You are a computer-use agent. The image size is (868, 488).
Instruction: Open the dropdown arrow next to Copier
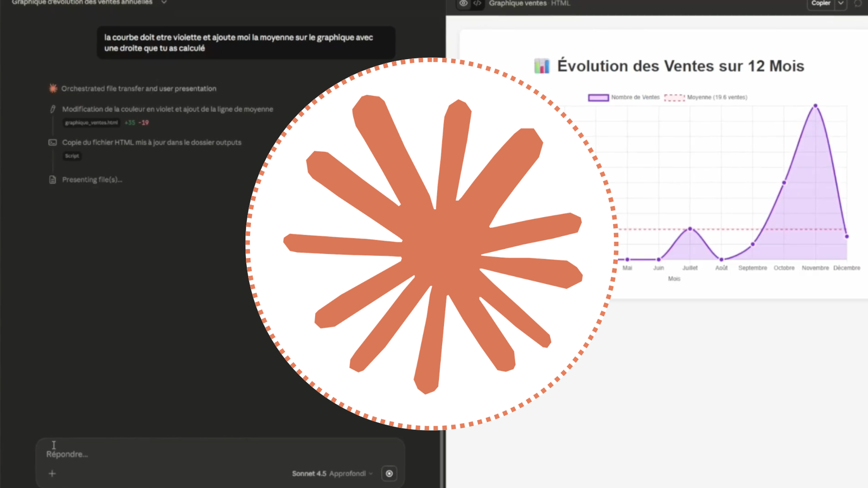pos(841,4)
